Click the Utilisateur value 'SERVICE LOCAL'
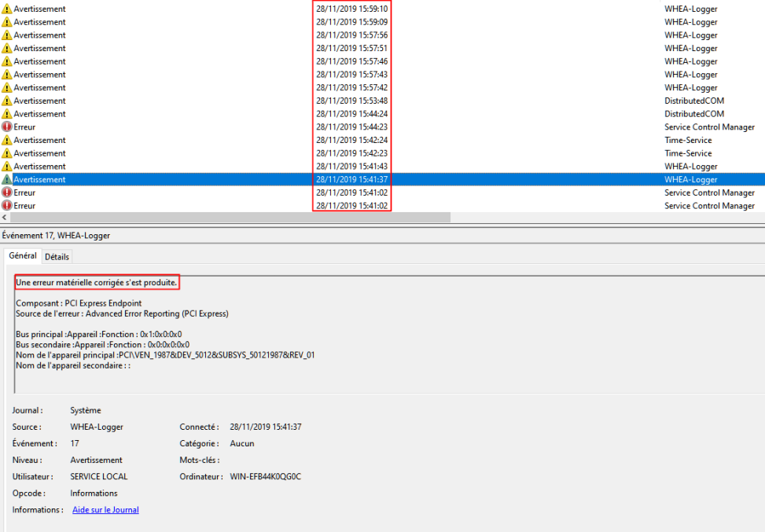The width and height of the screenshot is (765, 532). pos(98,477)
